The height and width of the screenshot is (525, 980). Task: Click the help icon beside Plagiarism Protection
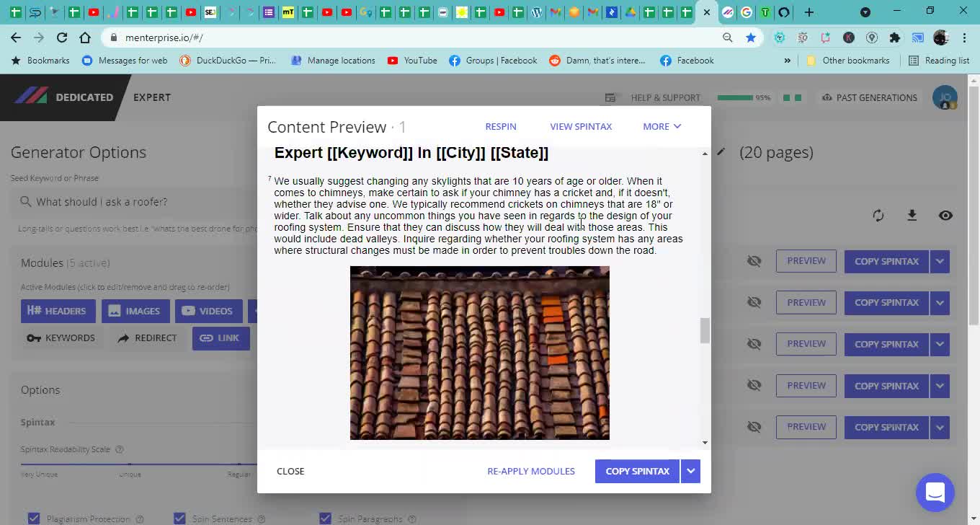coord(140,519)
